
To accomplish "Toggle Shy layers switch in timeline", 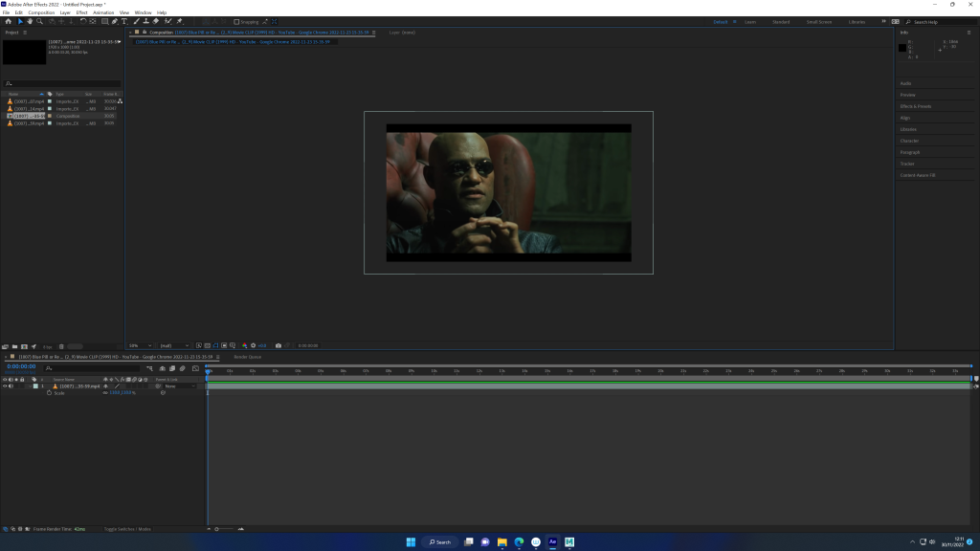I will [163, 368].
